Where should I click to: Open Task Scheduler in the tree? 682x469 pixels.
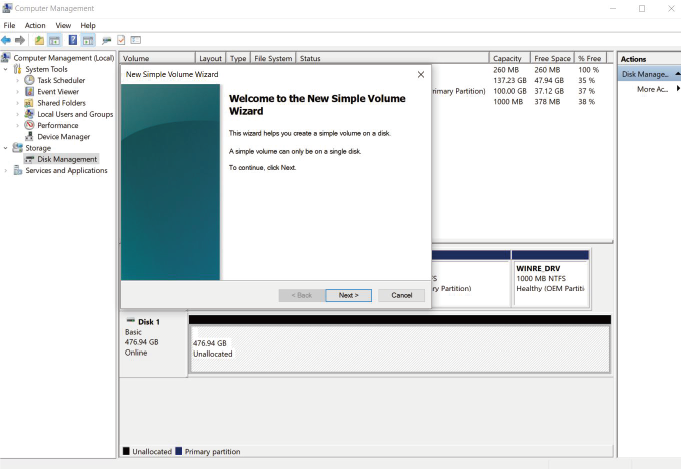60,81
